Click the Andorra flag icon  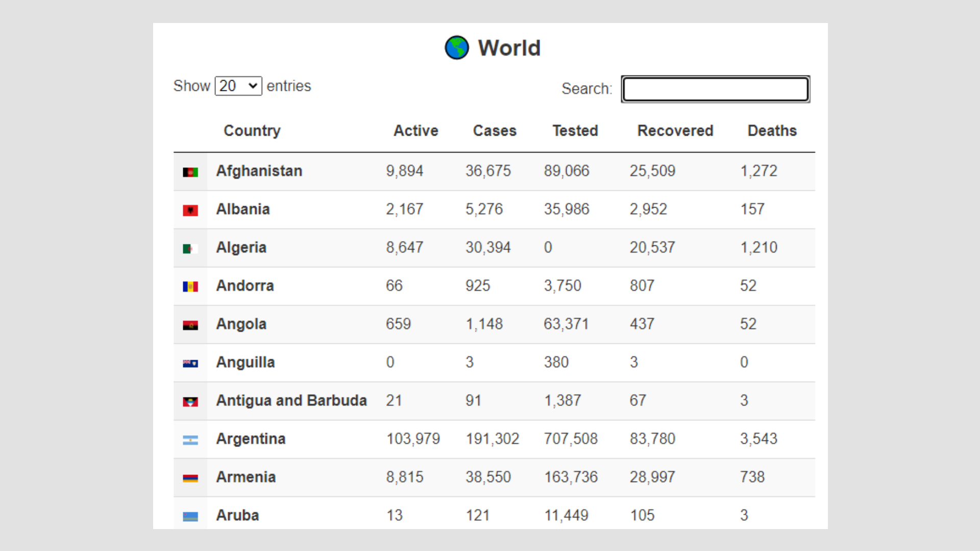point(190,287)
